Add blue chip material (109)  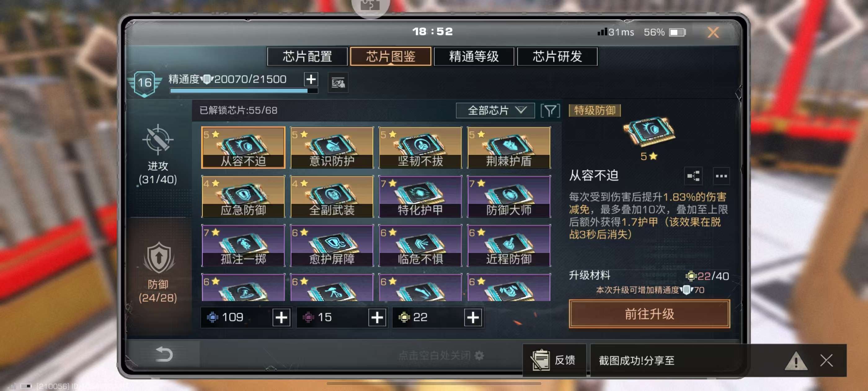tap(281, 317)
